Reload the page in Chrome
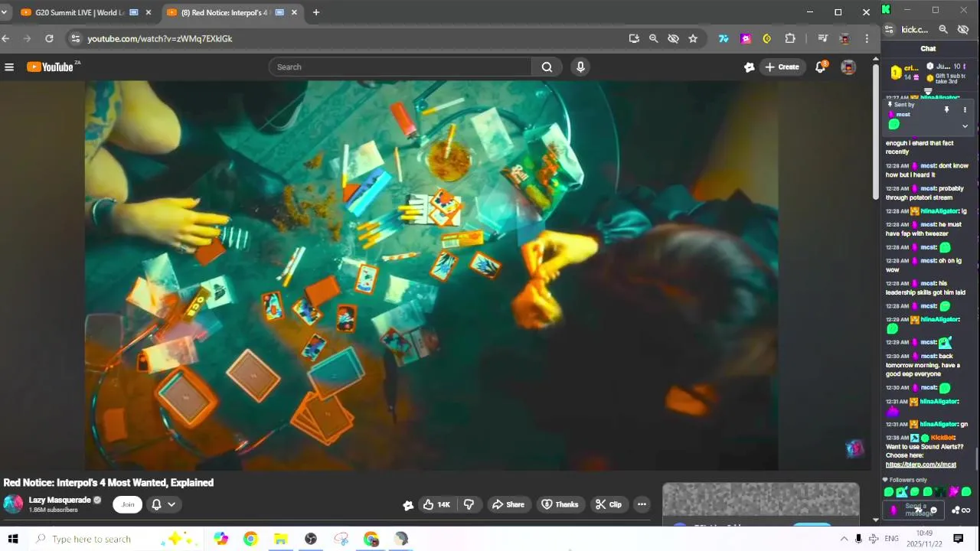 click(x=49, y=38)
